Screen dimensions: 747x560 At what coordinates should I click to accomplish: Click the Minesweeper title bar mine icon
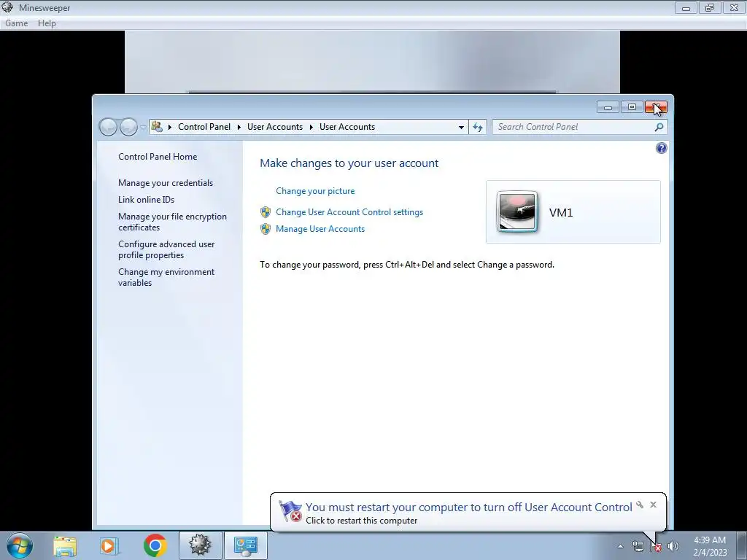tap(7, 7)
